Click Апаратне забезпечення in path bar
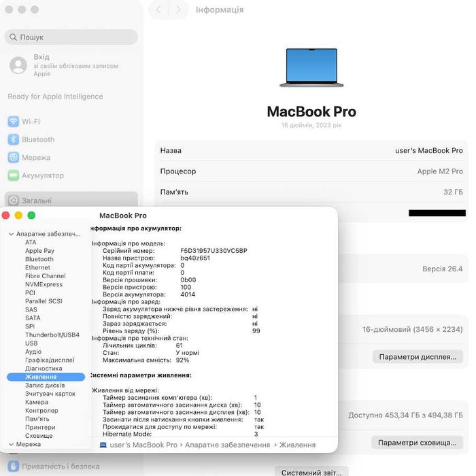The width and height of the screenshot is (476, 476). tap(227, 445)
